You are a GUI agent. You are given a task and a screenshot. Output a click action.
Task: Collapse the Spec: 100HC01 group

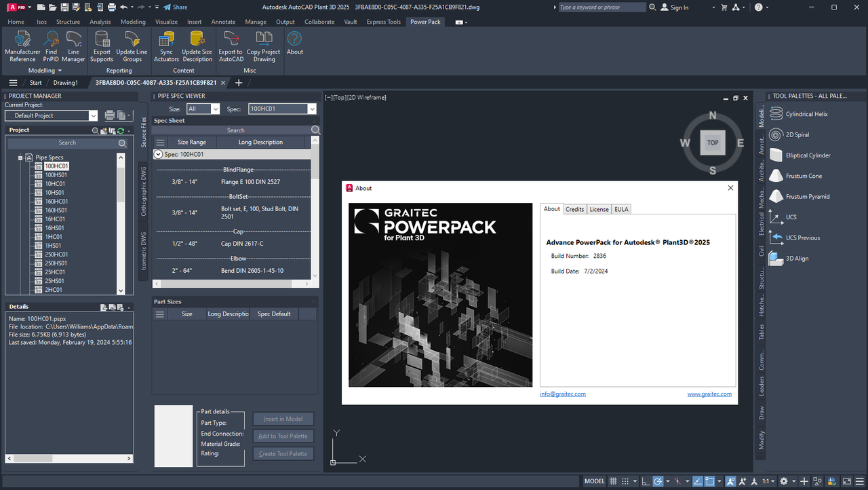click(x=158, y=154)
